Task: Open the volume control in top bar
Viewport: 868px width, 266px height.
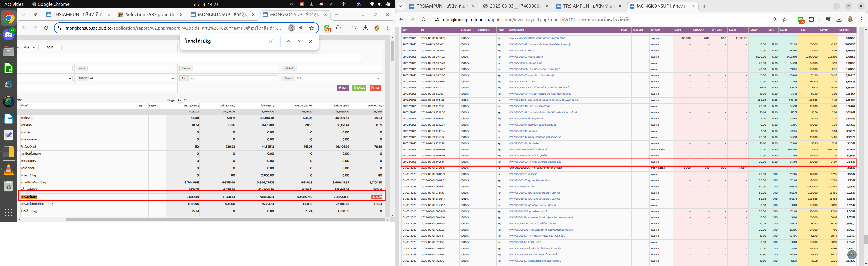Action: coord(380,4)
